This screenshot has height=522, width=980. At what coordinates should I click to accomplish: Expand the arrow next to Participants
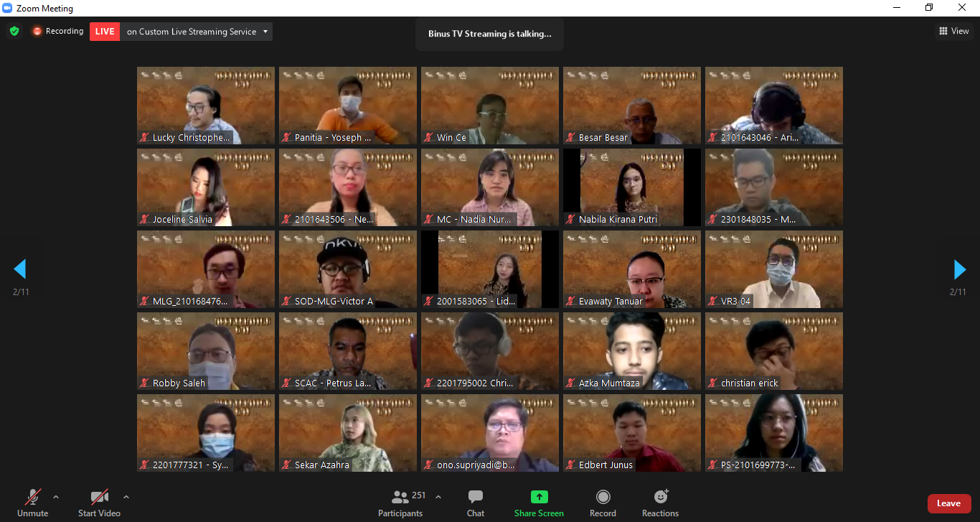click(x=438, y=497)
